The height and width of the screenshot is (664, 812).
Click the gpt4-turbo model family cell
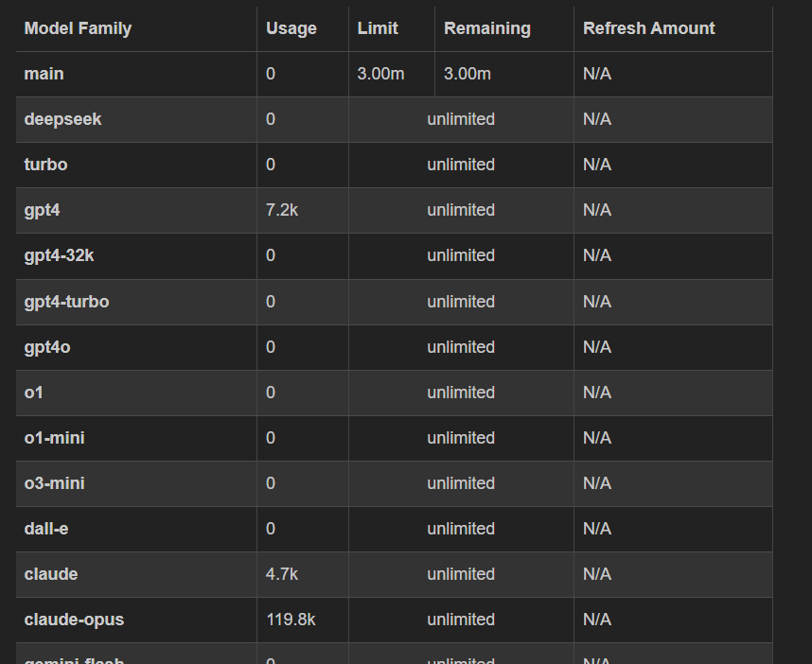click(x=136, y=302)
